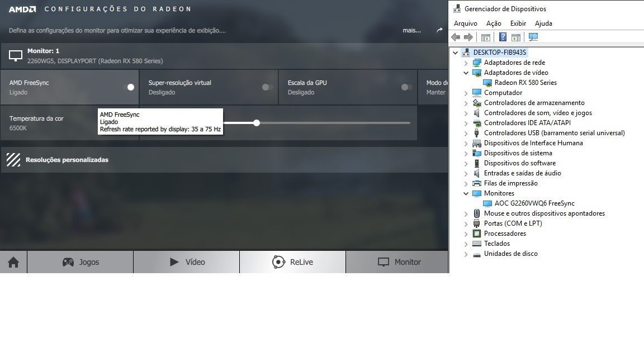Click the Processadores chip icon

coord(476,234)
